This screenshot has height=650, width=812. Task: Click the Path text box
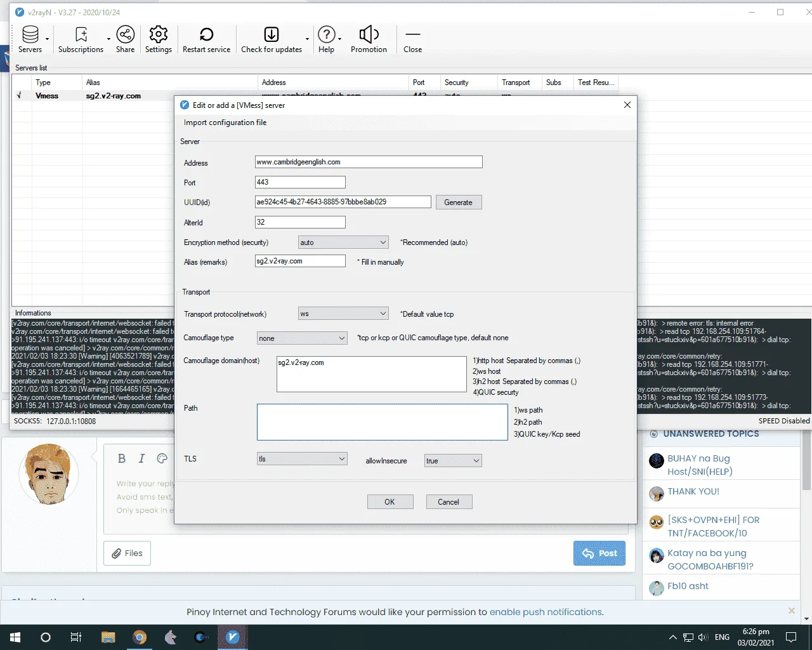coord(383,422)
